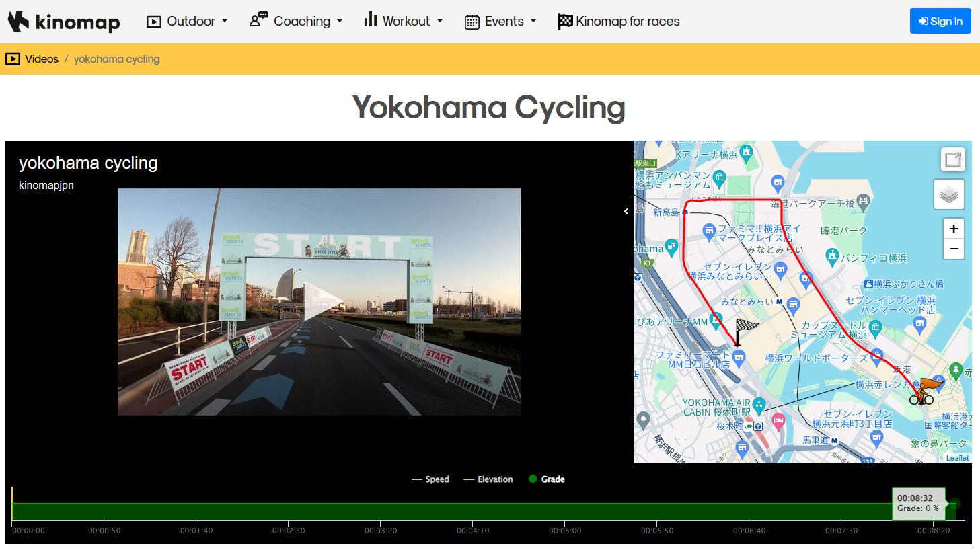Click the 馬車道 metro station icon

(835, 441)
